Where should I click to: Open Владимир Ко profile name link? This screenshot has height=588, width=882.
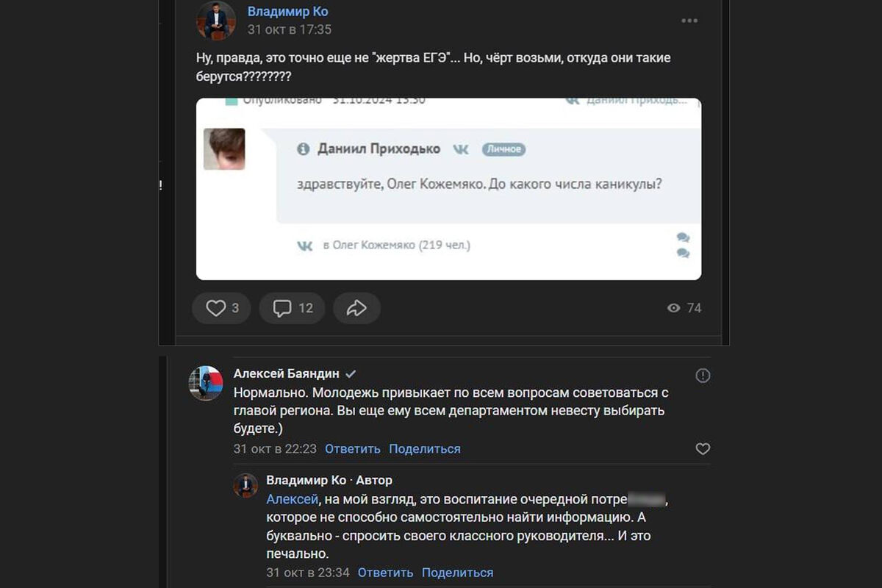click(287, 12)
